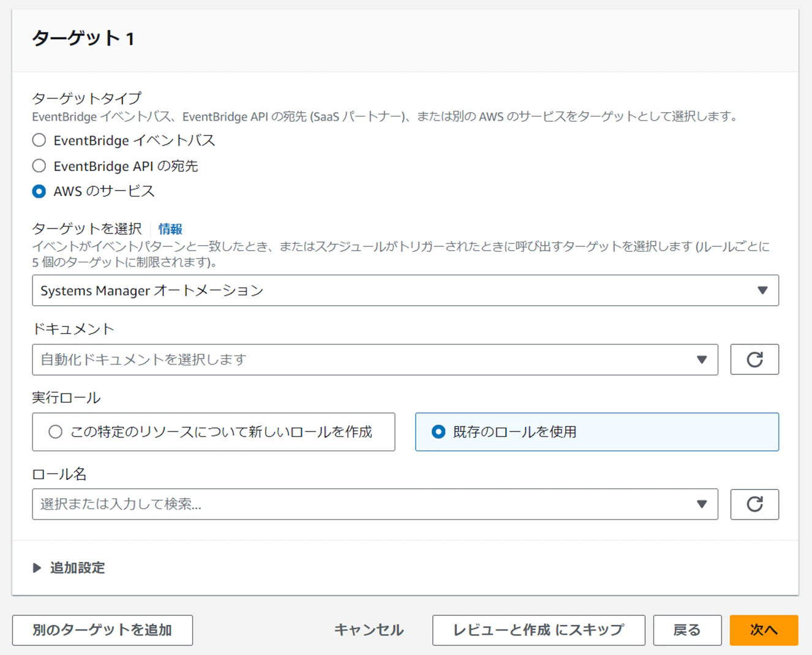Choose 既存のロールを使用 option
The image size is (812, 655).
coord(597,432)
